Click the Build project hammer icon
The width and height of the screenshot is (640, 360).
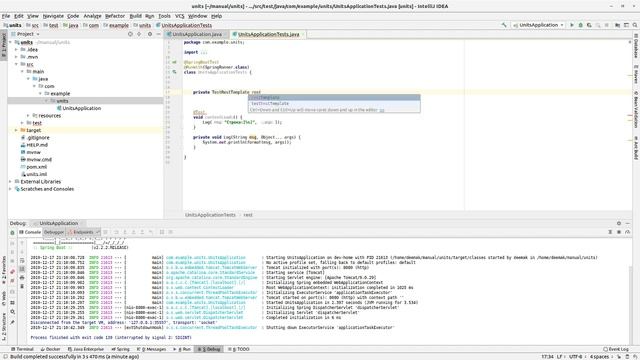click(x=504, y=25)
